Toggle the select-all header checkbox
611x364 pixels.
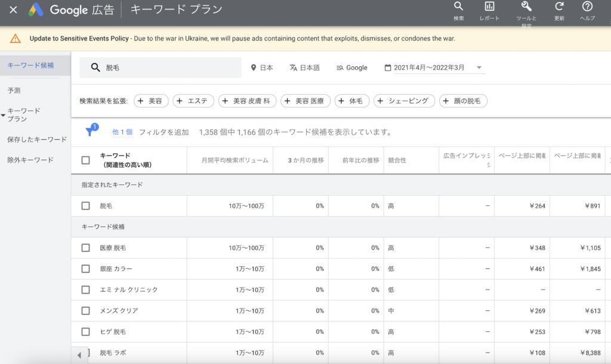[86, 160]
